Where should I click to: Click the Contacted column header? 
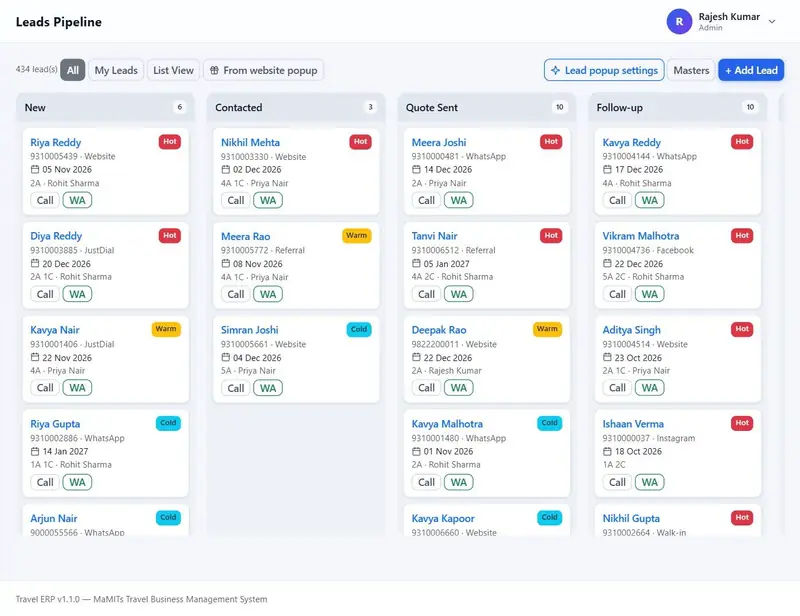click(x=296, y=107)
